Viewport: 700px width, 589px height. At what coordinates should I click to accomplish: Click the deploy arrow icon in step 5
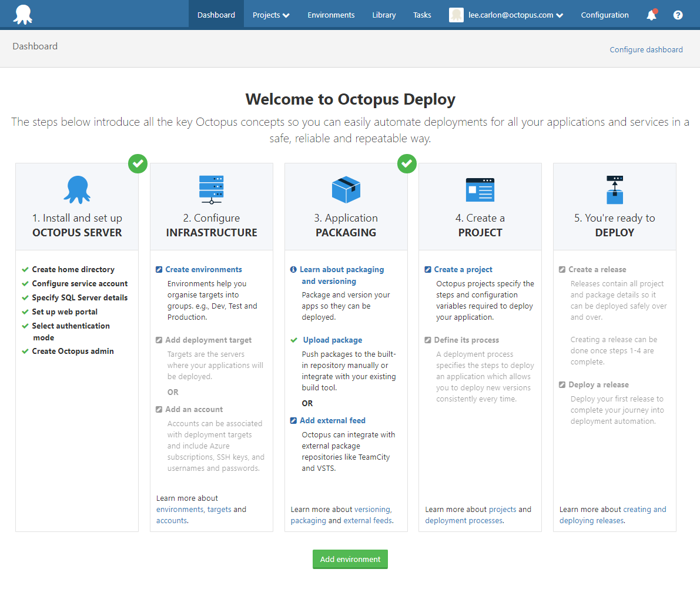click(x=615, y=190)
